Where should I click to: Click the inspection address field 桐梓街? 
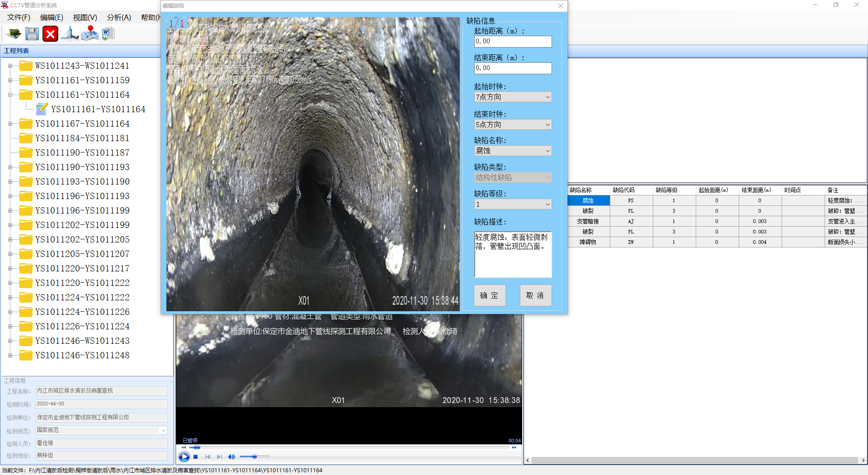pos(102,456)
